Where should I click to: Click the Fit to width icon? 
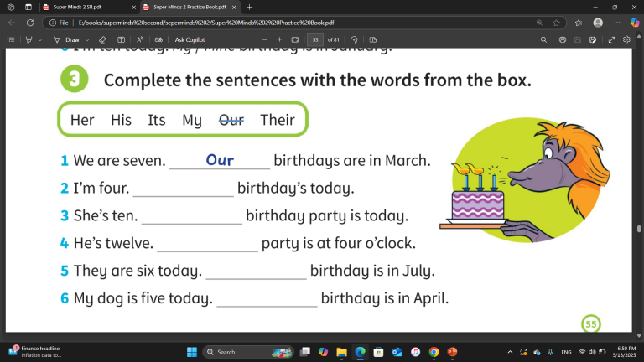coord(294,39)
